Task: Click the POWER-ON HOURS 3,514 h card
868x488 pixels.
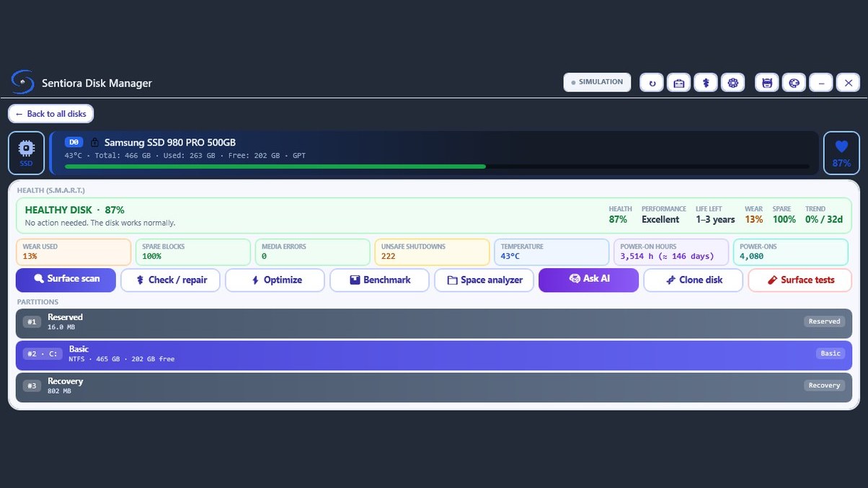Action: (671, 252)
